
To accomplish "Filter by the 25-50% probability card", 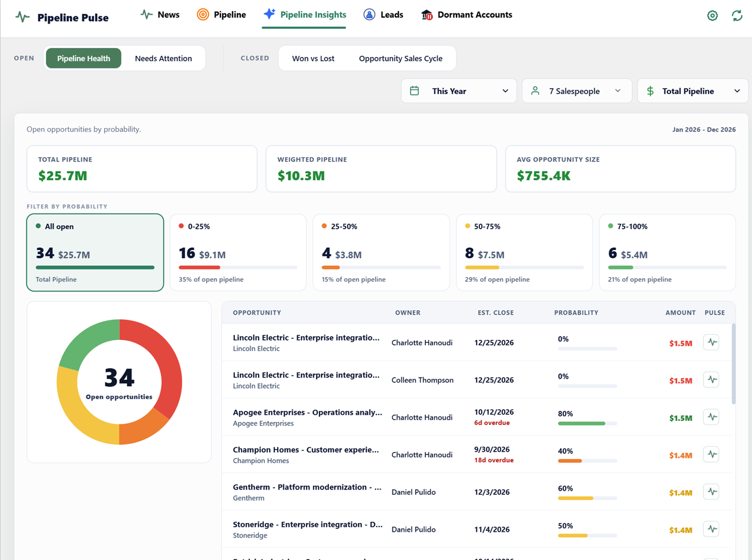I will [x=381, y=252].
